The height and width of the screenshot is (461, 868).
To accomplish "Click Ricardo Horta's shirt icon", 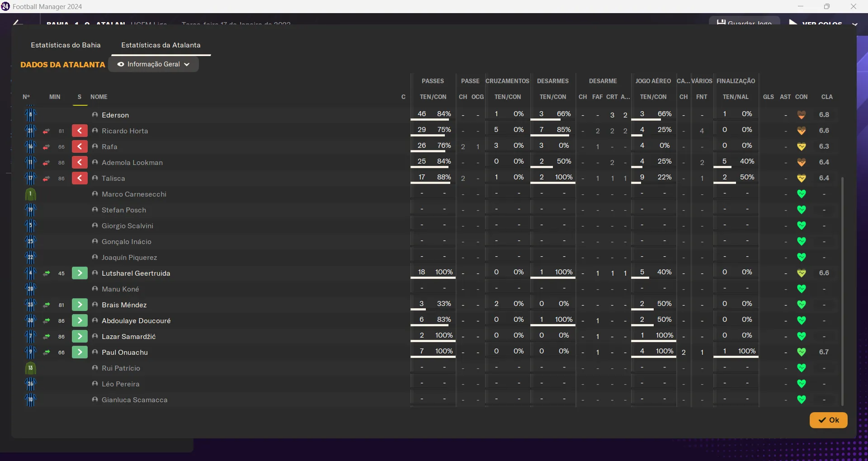I will pyautogui.click(x=30, y=131).
